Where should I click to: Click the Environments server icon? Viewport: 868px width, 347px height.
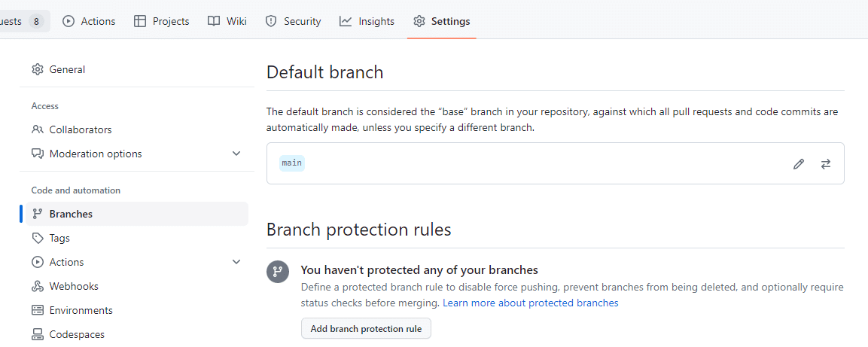[38, 310]
